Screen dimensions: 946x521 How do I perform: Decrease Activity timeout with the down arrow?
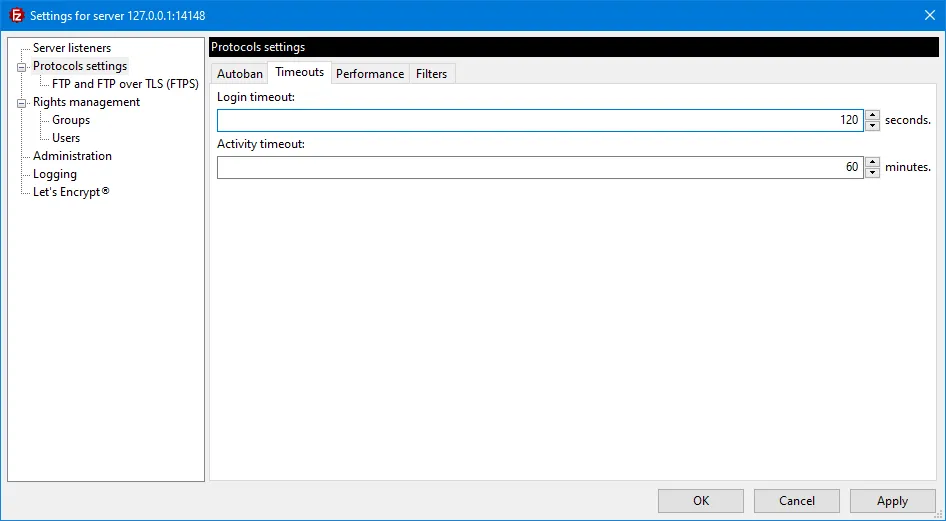click(x=873, y=173)
